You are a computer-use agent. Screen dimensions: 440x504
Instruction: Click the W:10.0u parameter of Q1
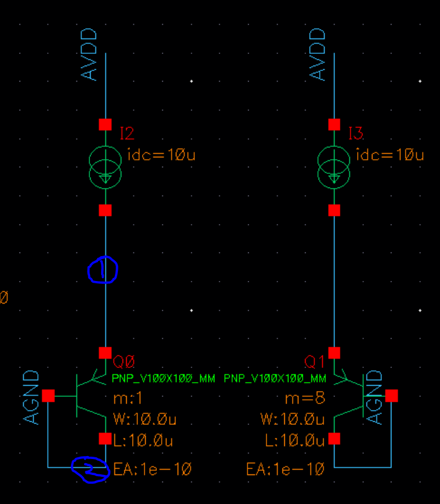coord(293,419)
